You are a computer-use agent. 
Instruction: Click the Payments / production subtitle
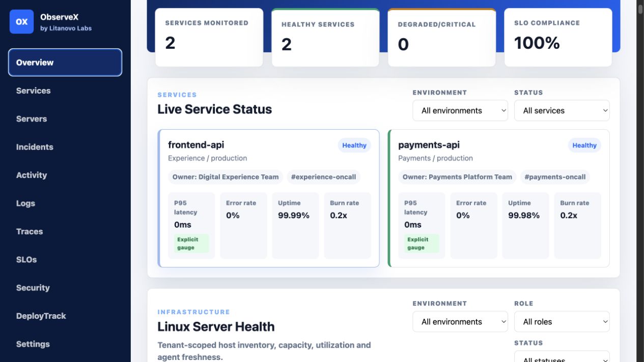point(435,158)
